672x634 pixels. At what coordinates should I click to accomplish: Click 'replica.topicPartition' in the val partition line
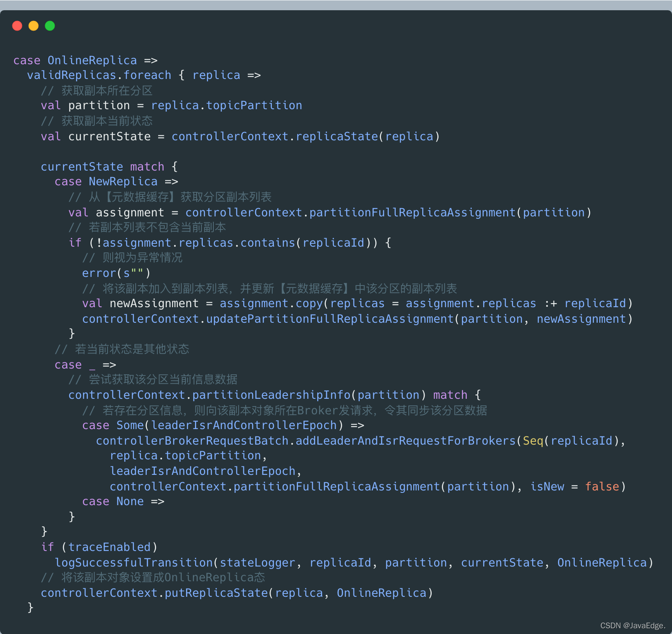coord(227,106)
